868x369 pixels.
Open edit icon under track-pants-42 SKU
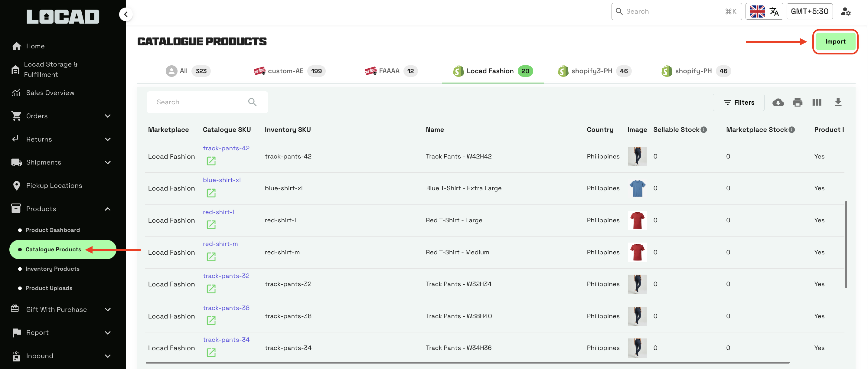211,161
